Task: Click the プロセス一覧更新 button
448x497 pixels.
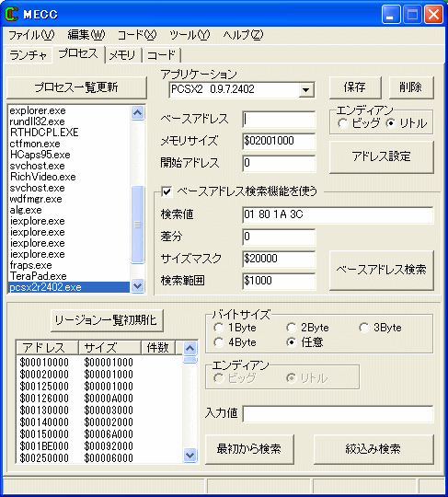Action: pyautogui.click(x=76, y=87)
